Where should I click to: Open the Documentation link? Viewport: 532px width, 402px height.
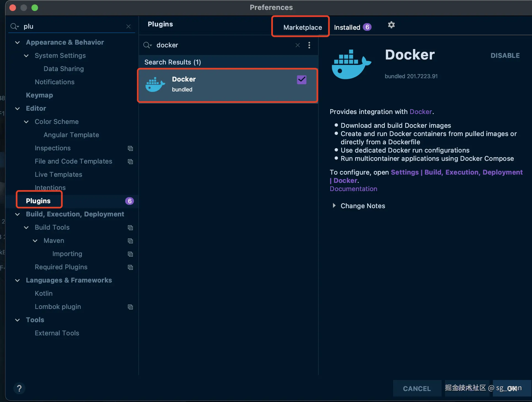[x=353, y=189]
